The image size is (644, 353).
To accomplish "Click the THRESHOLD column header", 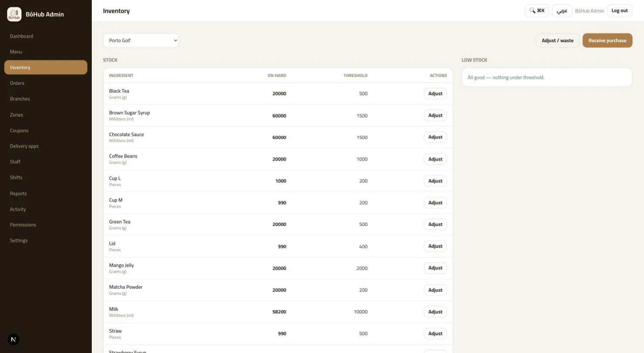I will [356, 76].
